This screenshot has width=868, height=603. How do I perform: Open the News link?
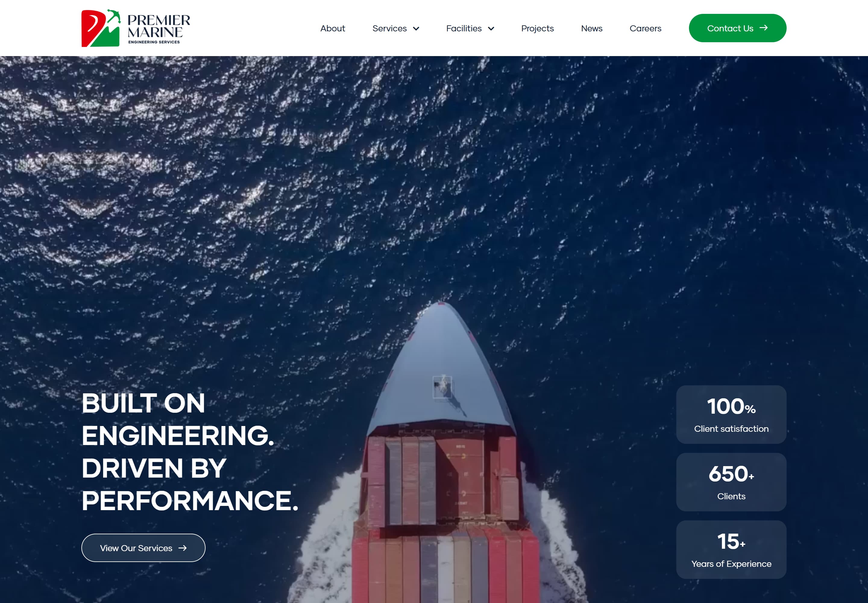(592, 28)
